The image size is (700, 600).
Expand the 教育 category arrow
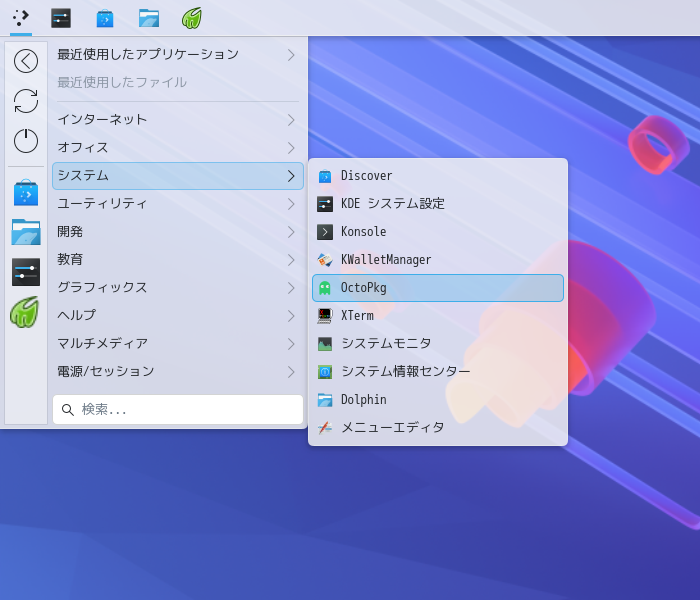pos(291,260)
